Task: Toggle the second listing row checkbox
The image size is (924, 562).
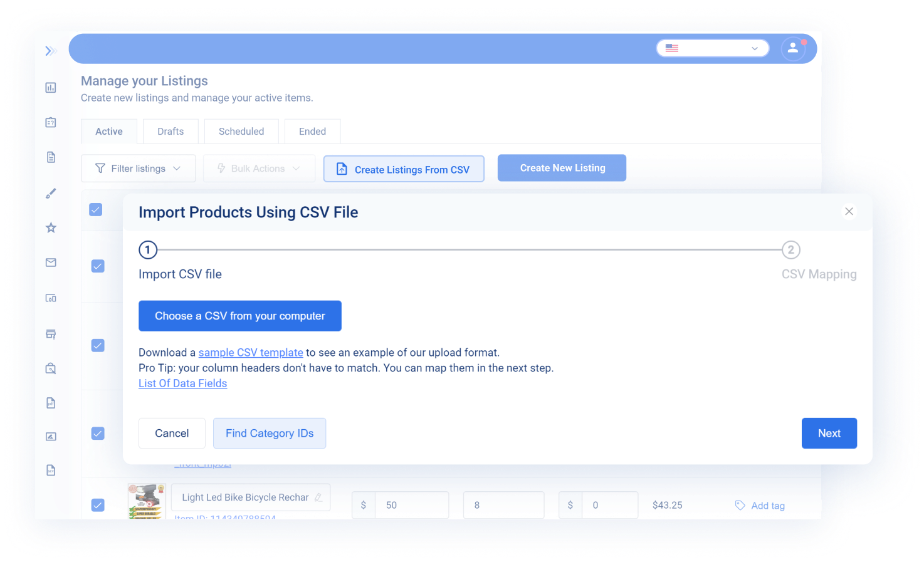Action: 98,266
